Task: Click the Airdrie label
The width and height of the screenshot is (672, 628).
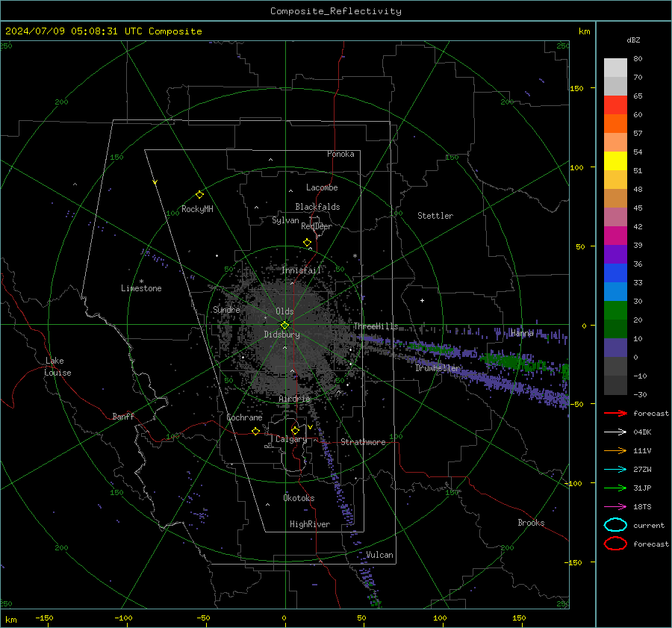Action: pyautogui.click(x=294, y=399)
